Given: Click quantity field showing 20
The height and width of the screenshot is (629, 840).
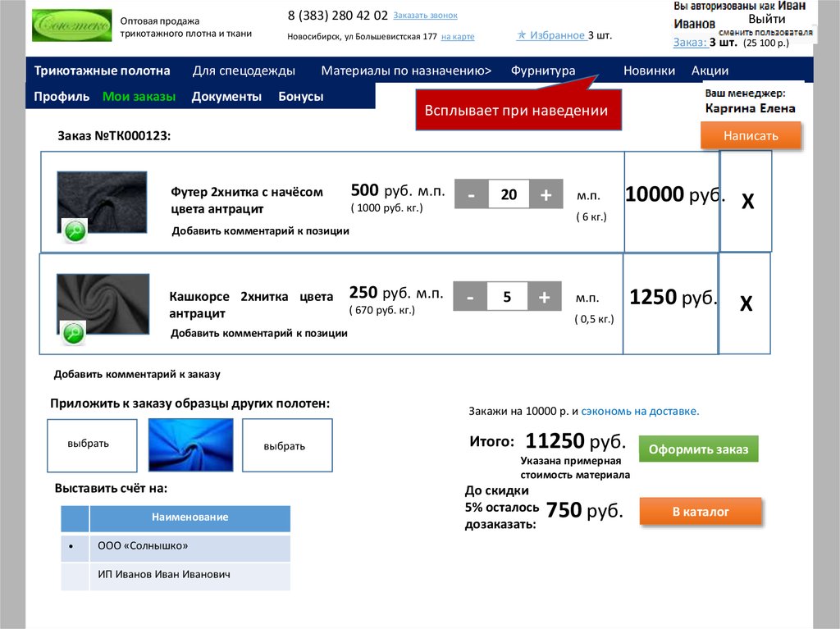Looking at the screenshot, I should pos(509,194).
